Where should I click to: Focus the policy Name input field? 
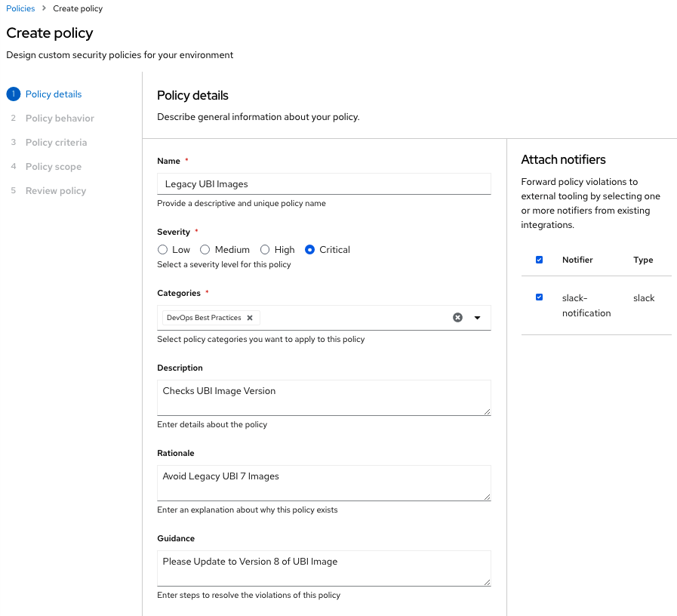[x=324, y=184]
